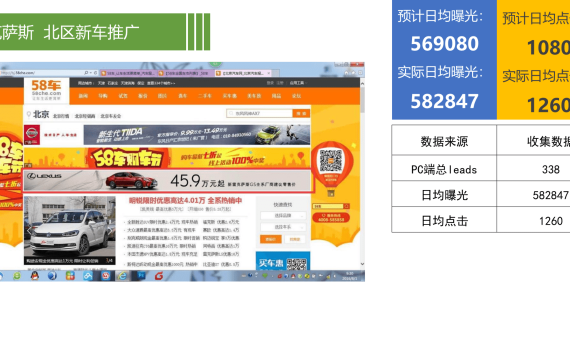Open the 二手车 nav menu item
The width and height of the screenshot is (570, 360).
(x=205, y=96)
